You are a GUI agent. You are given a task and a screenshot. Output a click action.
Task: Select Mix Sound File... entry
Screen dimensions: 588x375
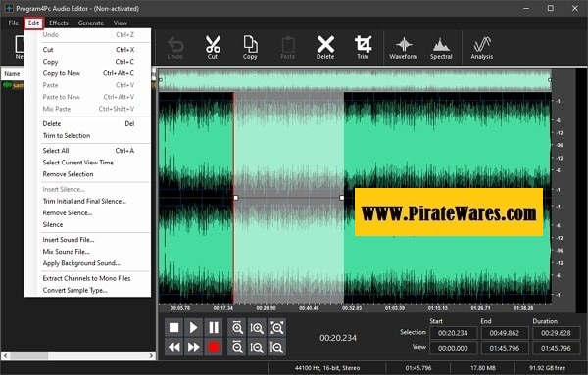[88, 252]
